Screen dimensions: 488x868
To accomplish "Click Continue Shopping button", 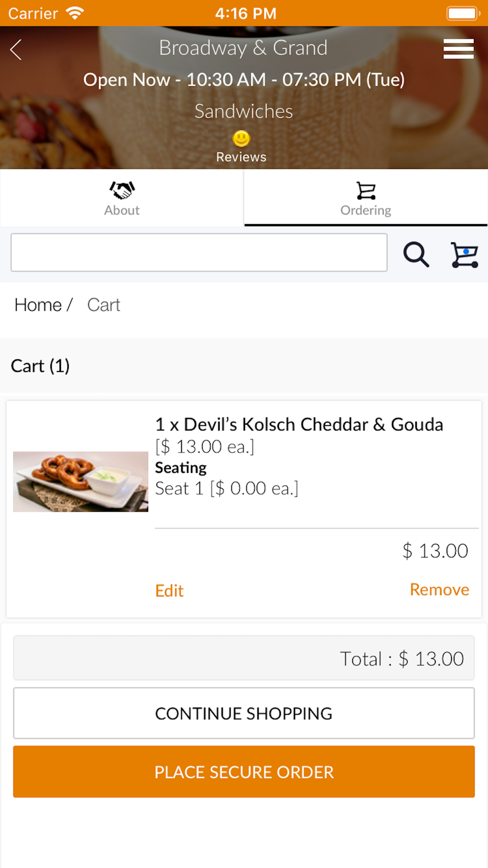I will click(x=244, y=713).
